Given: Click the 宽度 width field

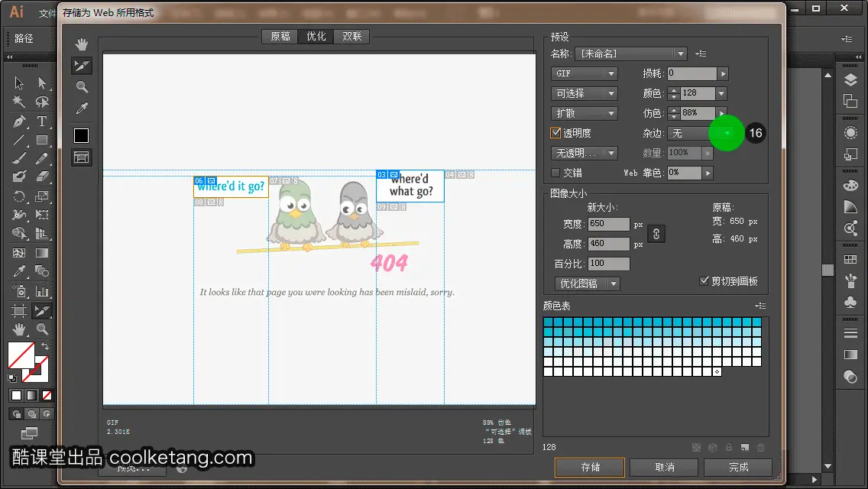Looking at the screenshot, I should click(x=609, y=224).
